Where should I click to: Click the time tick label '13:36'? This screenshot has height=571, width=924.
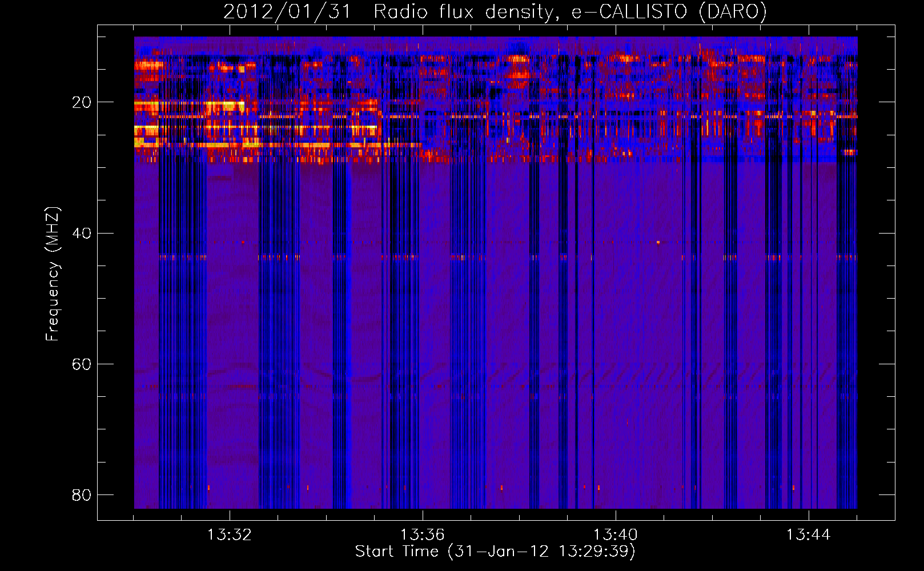(x=423, y=534)
